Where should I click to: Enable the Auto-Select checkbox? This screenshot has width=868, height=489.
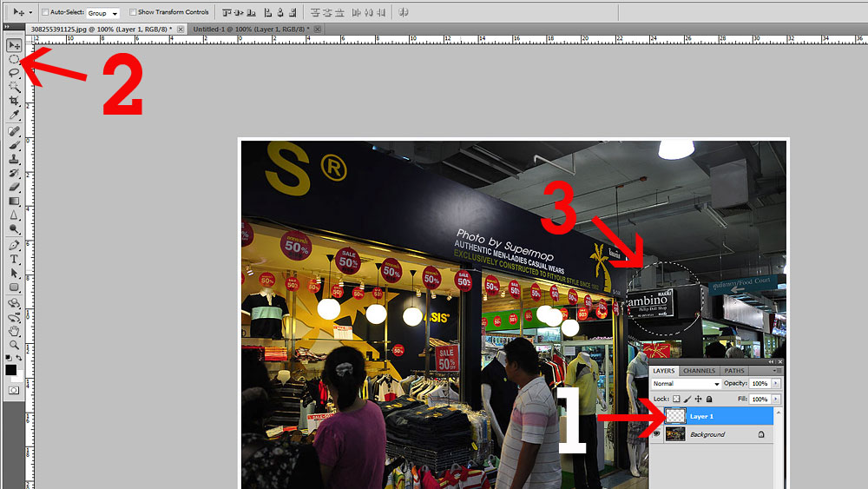[x=45, y=11]
